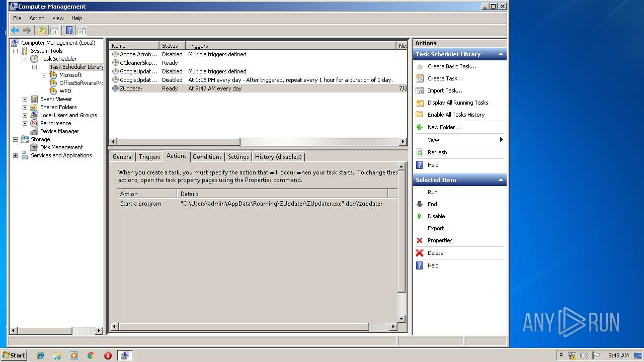Screen dimensions: 644x362
Task: Click the Up one level toolbar icon
Action: [x=42, y=31]
